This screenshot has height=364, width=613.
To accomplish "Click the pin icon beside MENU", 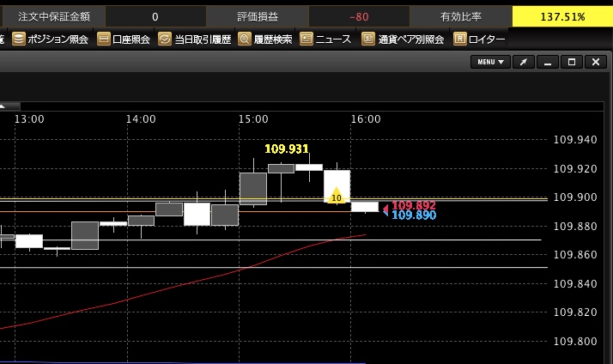I will (524, 62).
